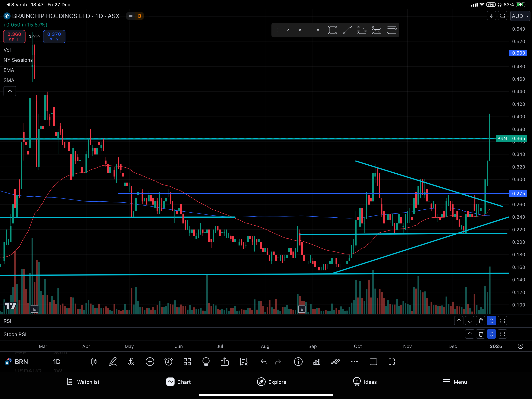This screenshot has width=532, height=399.
Task: Return to Search app via back link
Action: click(x=16, y=4)
